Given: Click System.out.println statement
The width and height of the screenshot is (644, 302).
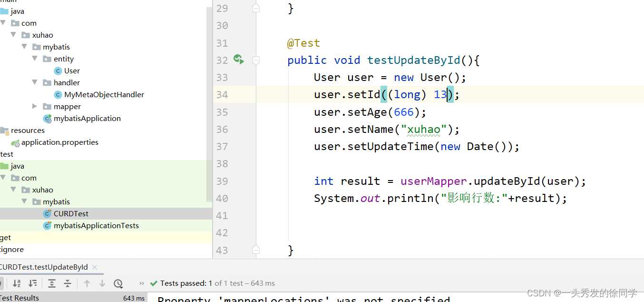Looking at the screenshot, I should (440, 198).
